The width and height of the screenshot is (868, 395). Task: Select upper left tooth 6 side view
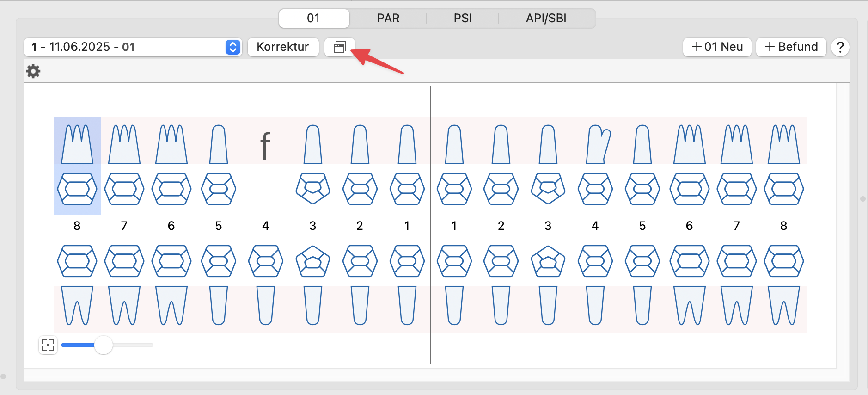690,144
